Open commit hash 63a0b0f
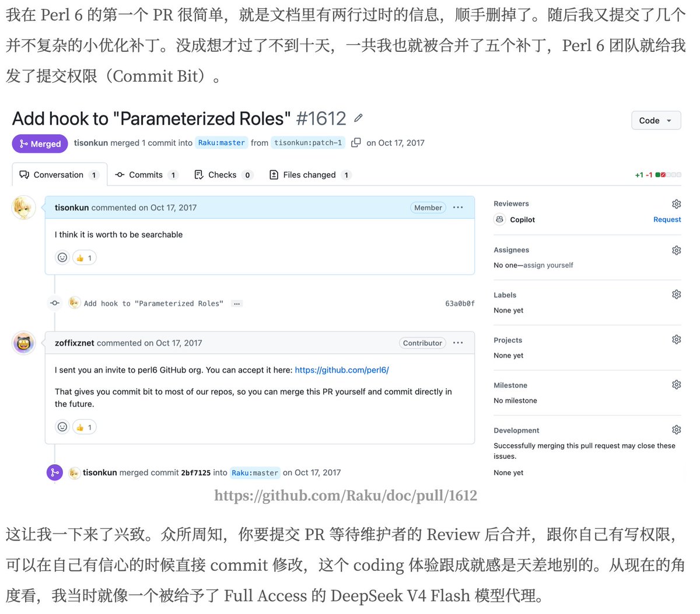Image resolution: width=700 pixels, height=614 pixels. click(x=460, y=303)
